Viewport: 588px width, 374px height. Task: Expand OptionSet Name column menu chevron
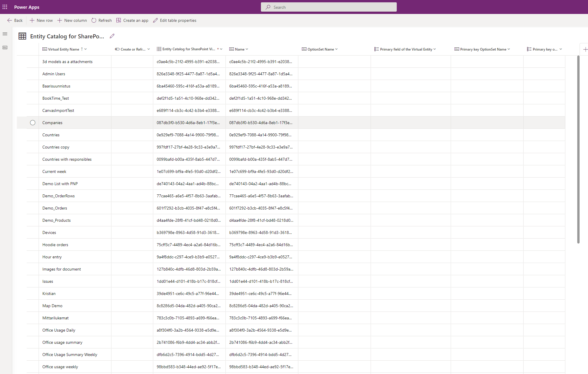click(336, 49)
